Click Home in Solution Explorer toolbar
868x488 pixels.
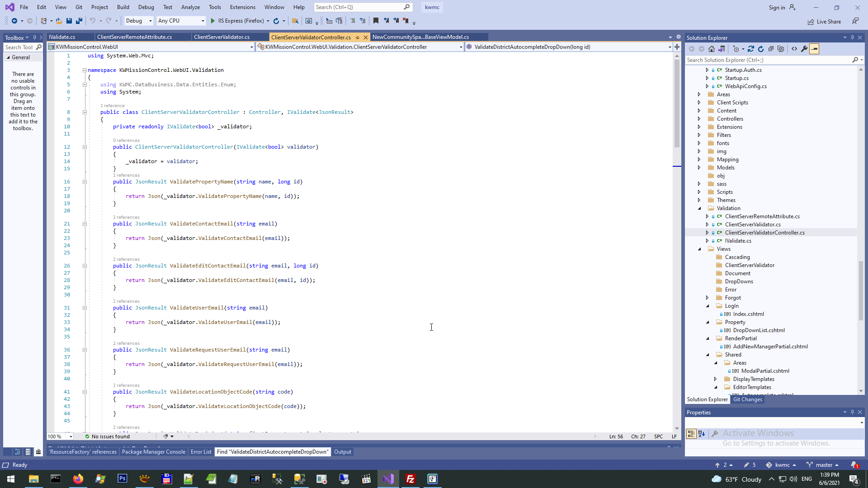point(712,49)
